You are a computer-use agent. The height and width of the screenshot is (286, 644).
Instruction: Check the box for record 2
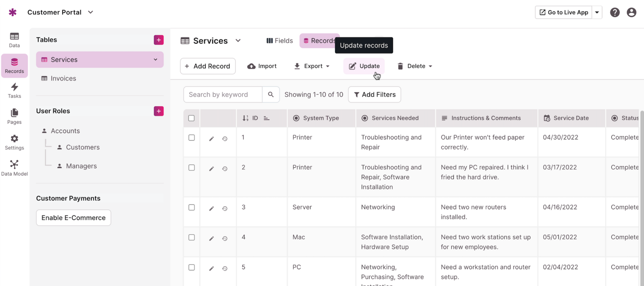pos(191,168)
